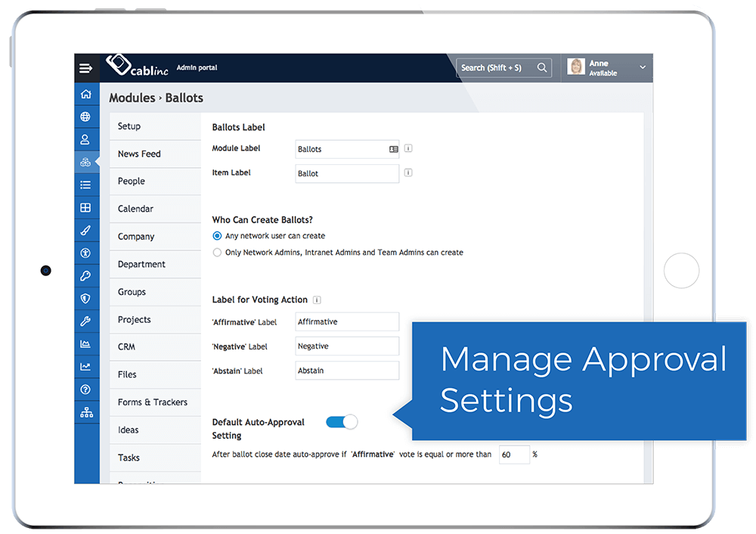This screenshot has height=534, width=756.
Task: Click inside the auto-approve percentage field
Action: click(x=513, y=455)
